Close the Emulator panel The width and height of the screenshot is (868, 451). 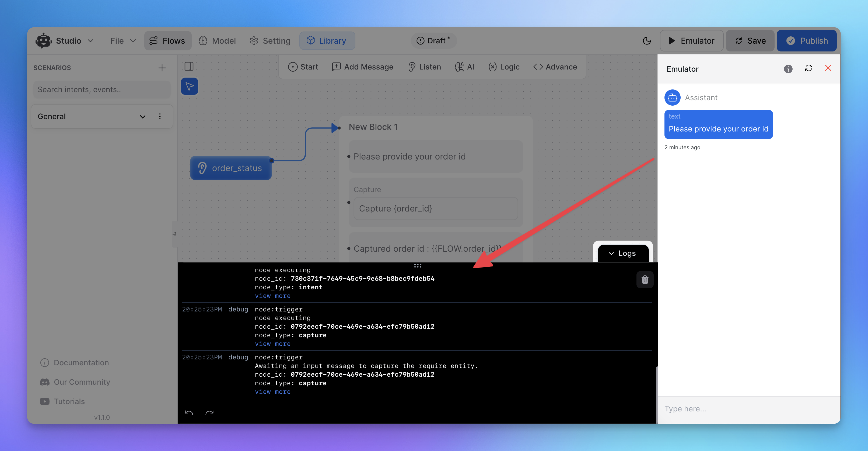tap(828, 68)
